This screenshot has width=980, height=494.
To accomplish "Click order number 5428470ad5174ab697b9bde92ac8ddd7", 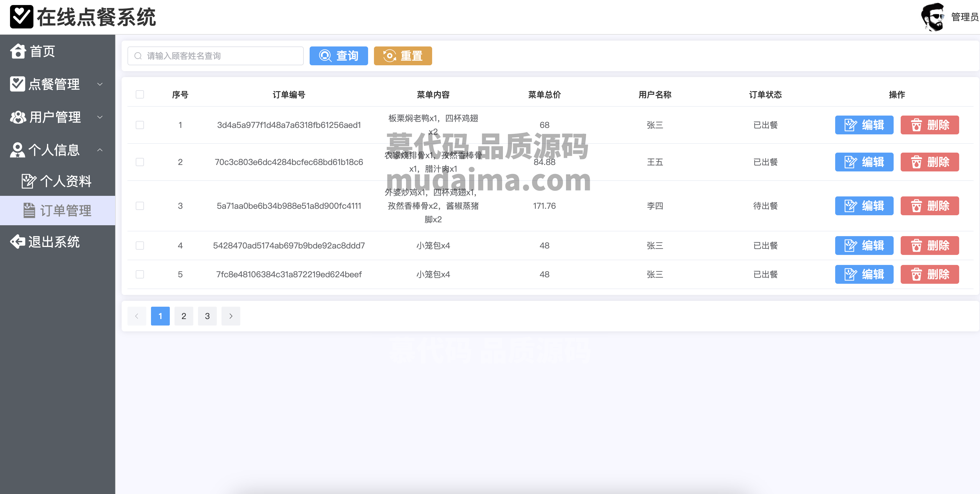I will click(x=289, y=245).
